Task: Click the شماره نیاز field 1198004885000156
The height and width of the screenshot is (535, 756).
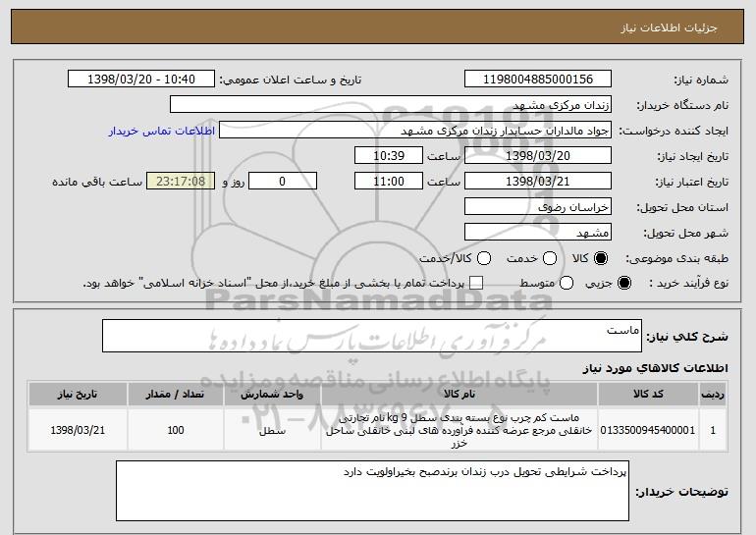Action: [x=538, y=80]
